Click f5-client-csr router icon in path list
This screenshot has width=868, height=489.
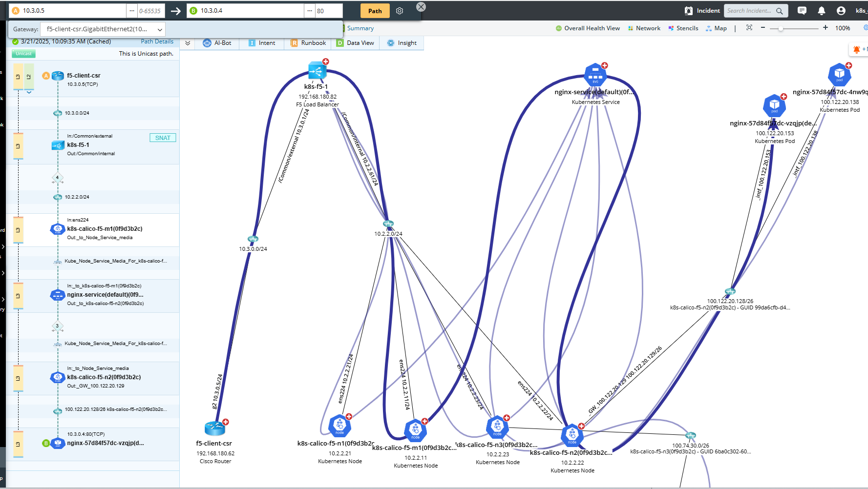click(x=58, y=76)
